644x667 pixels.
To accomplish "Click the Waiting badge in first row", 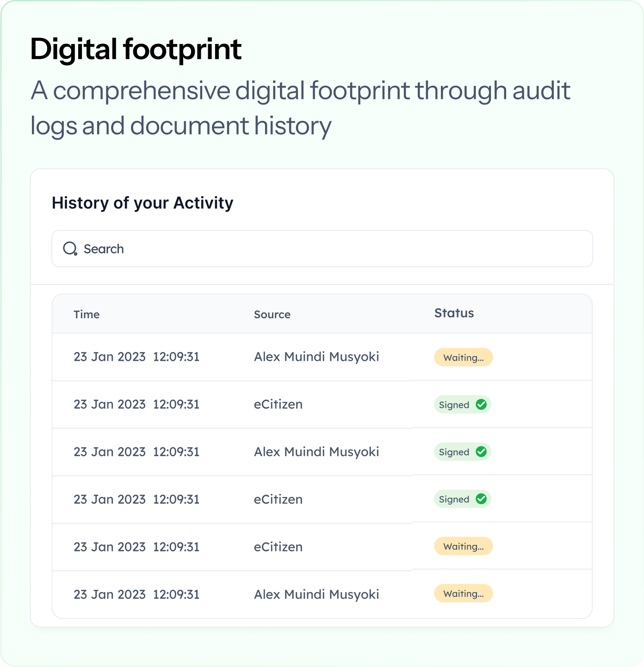I will [x=463, y=358].
